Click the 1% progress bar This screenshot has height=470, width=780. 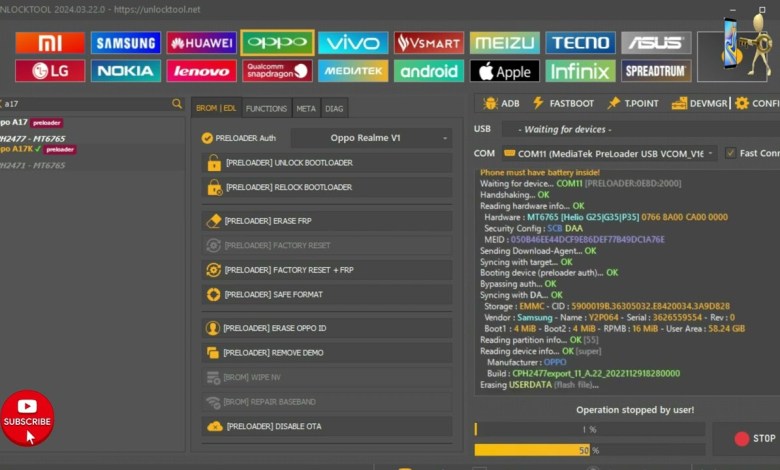[590, 429]
